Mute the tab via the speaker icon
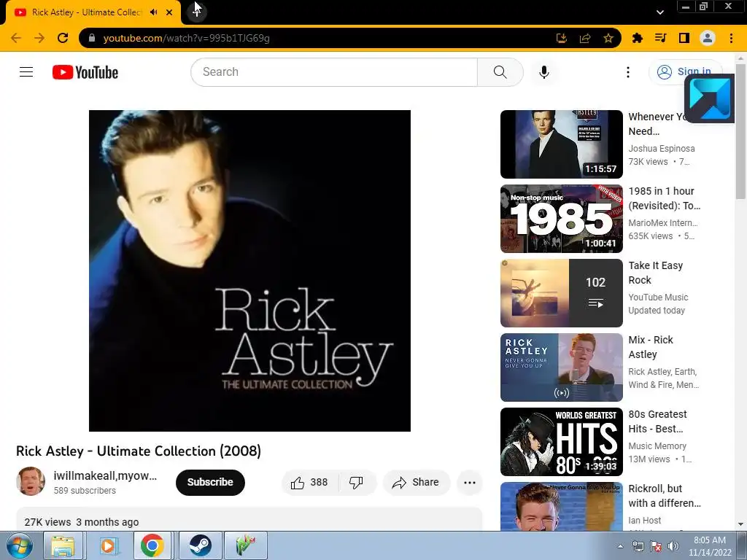Viewport: 747px width, 560px height. point(153,12)
